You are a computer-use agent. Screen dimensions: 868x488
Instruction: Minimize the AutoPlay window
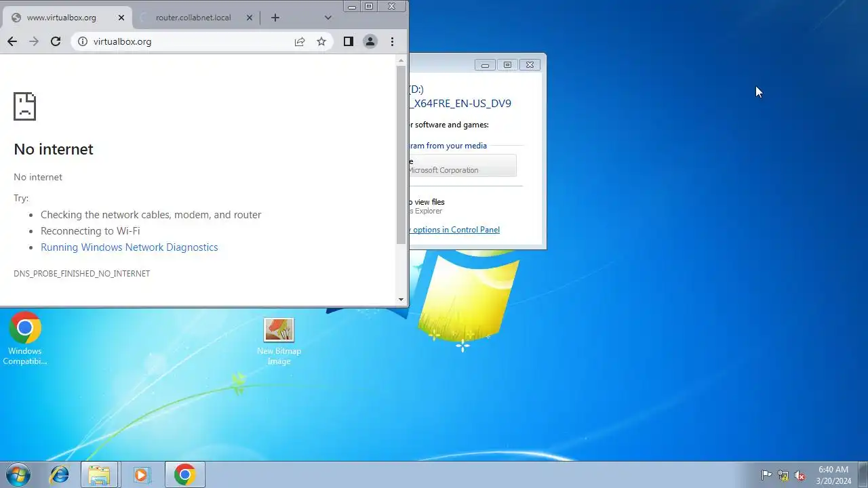click(x=485, y=65)
